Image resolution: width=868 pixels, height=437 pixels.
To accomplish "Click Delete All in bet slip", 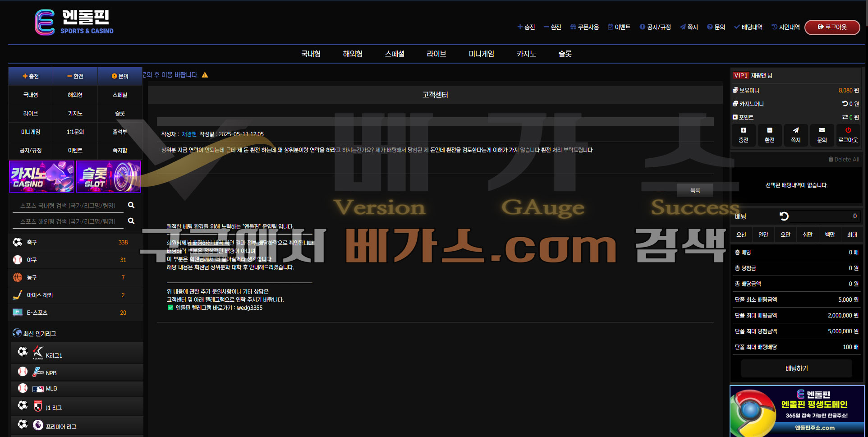I will 844,159.
